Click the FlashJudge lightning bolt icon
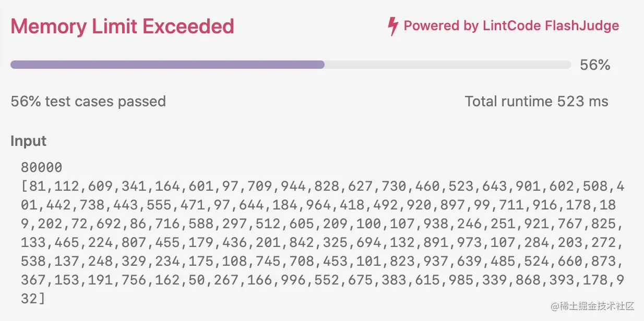The width and height of the screenshot is (644, 321). 392,26
